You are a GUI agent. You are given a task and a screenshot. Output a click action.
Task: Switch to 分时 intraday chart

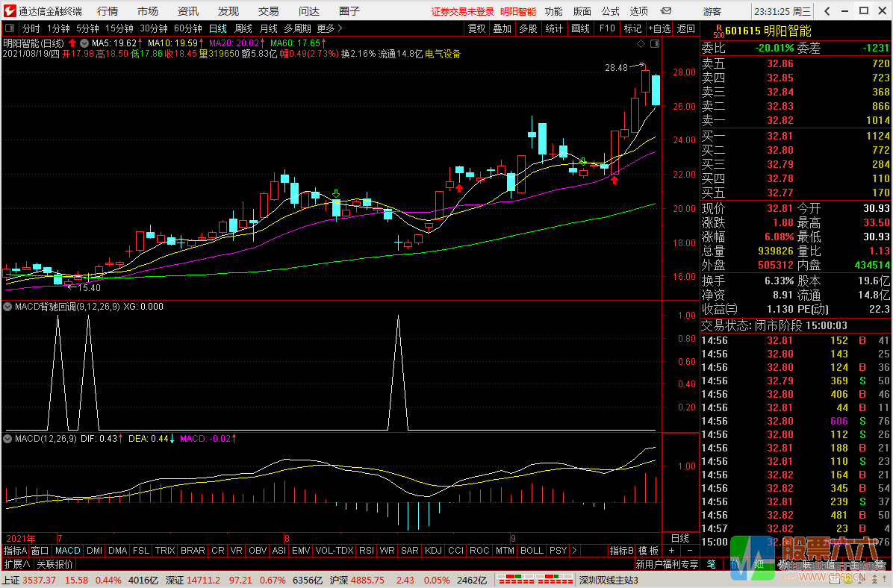coord(31,28)
